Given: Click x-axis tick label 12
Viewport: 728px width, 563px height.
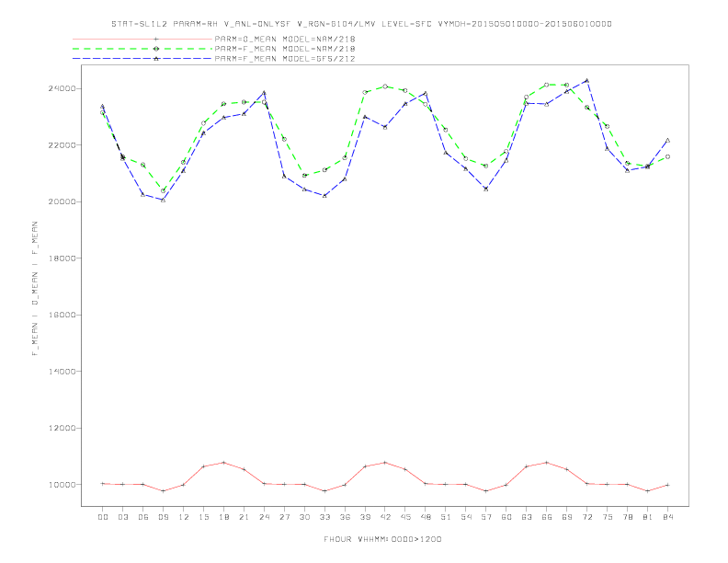Looking at the screenshot, I should pyautogui.click(x=184, y=517).
